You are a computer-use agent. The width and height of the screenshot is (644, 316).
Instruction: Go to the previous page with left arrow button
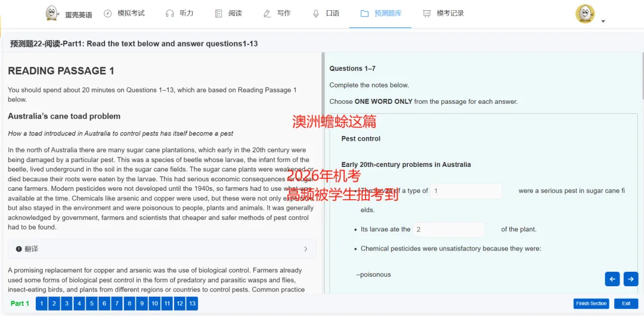612,279
